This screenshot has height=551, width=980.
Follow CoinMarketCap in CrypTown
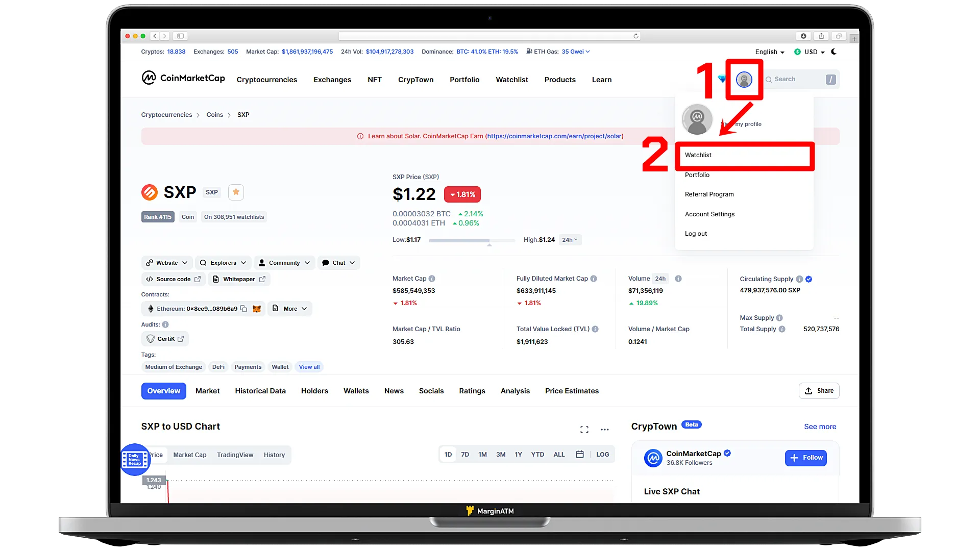[x=806, y=458]
